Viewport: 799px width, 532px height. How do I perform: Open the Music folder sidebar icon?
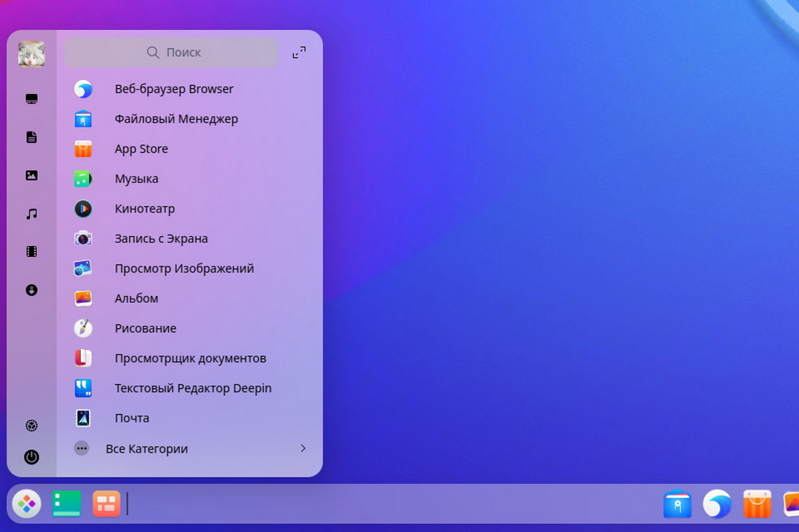click(x=32, y=214)
